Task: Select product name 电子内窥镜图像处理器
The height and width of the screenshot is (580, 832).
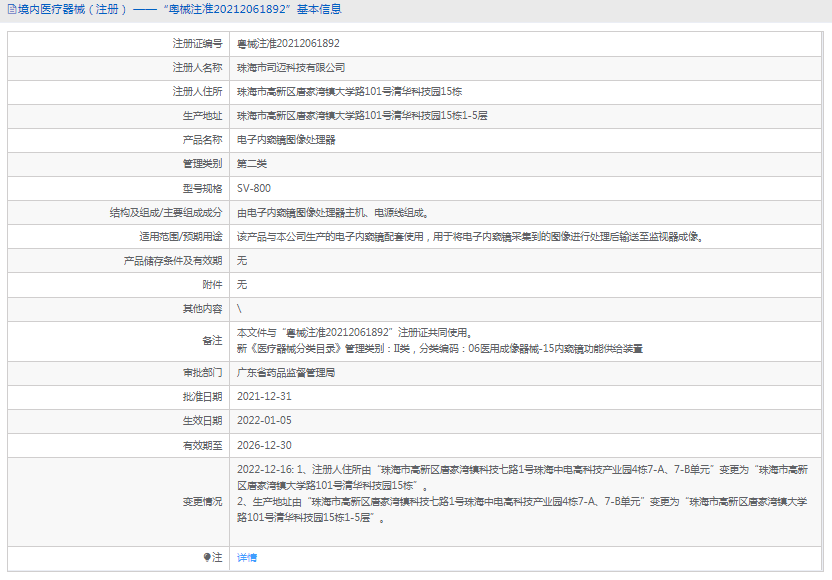Action: 286,140
